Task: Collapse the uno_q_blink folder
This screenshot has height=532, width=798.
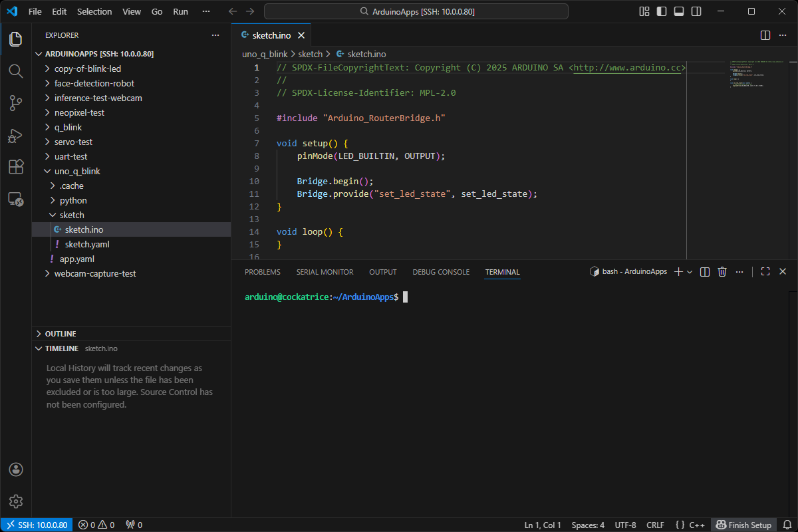Action: (x=77, y=171)
